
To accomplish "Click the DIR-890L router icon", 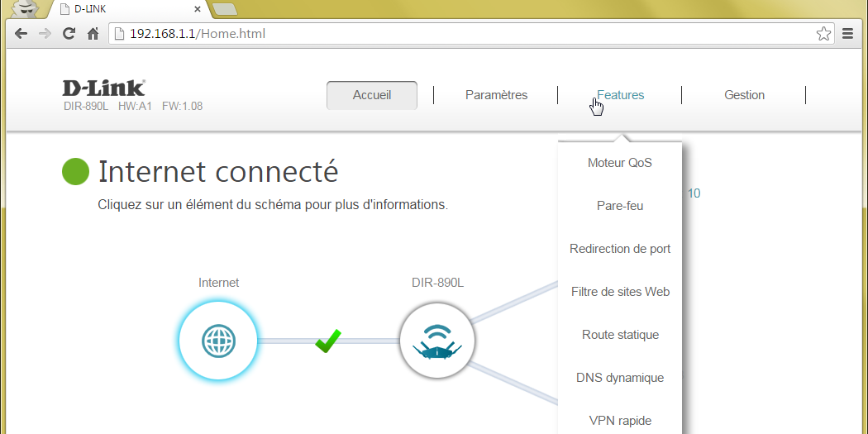I will [x=437, y=340].
